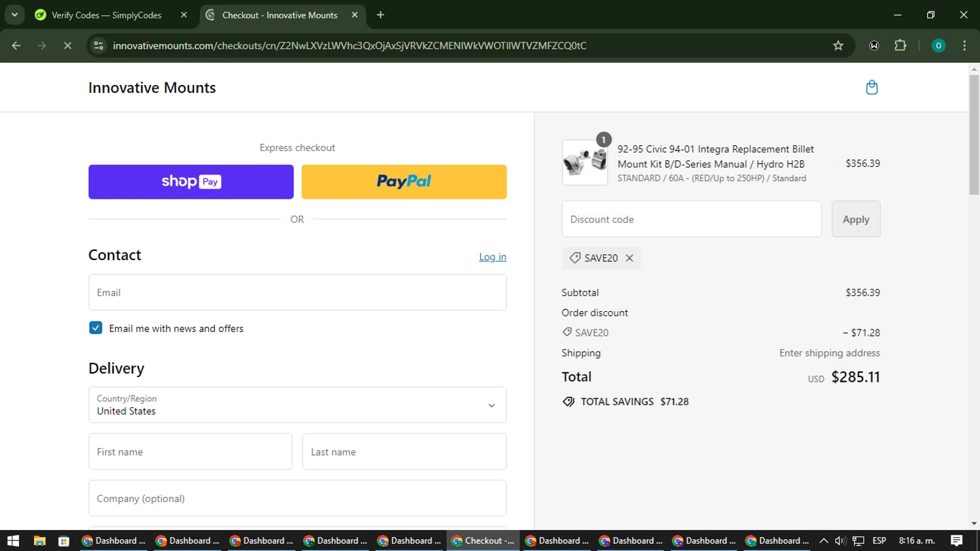Click the Apply discount button
980x551 pixels.
856,219
